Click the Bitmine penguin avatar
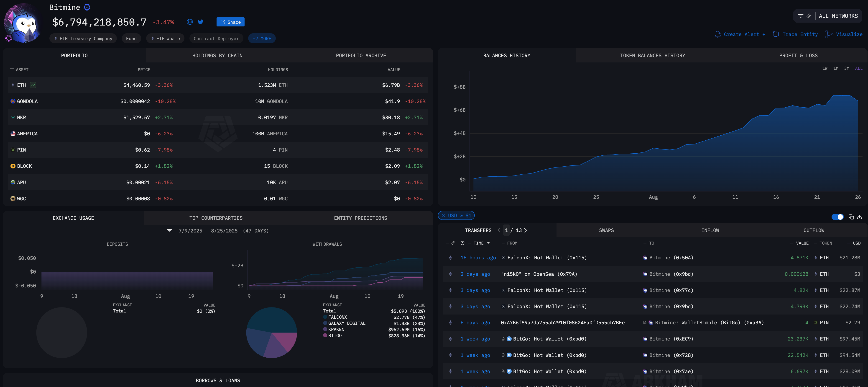 tap(23, 23)
